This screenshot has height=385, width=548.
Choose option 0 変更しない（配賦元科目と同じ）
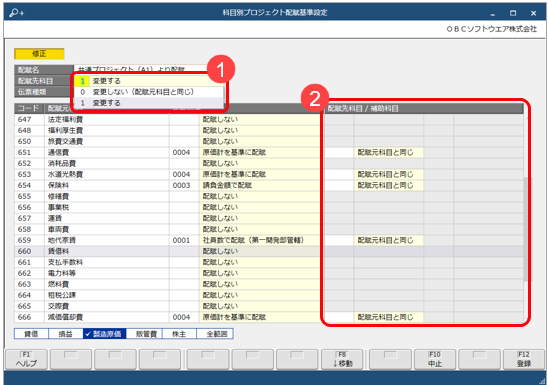coord(149,92)
